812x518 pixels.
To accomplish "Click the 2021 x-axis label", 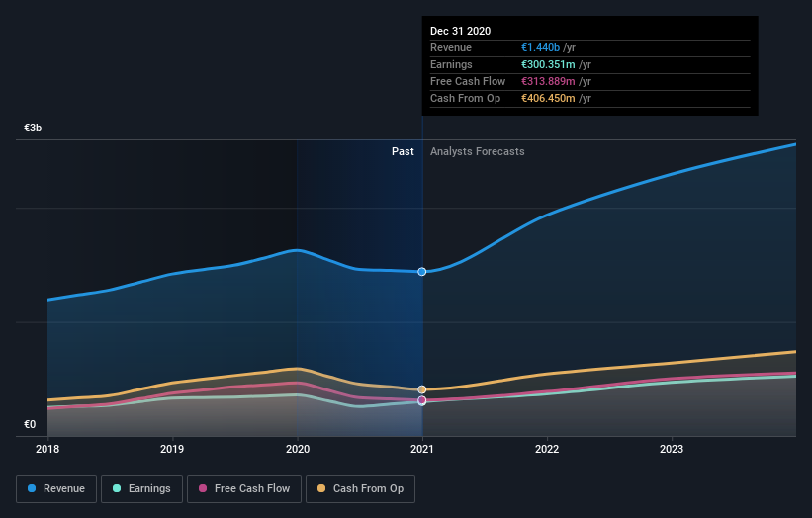I will pyautogui.click(x=422, y=449).
